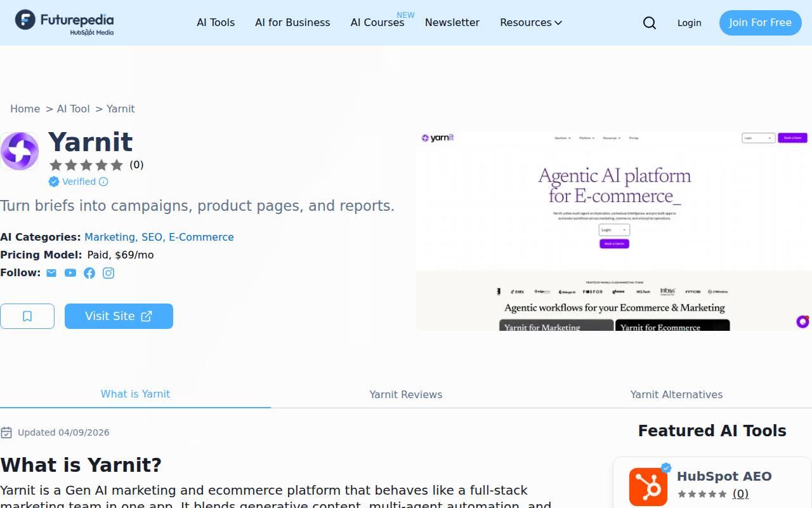The image size is (812, 508).
Task: Open the SEO category link
Action: pos(152,237)
